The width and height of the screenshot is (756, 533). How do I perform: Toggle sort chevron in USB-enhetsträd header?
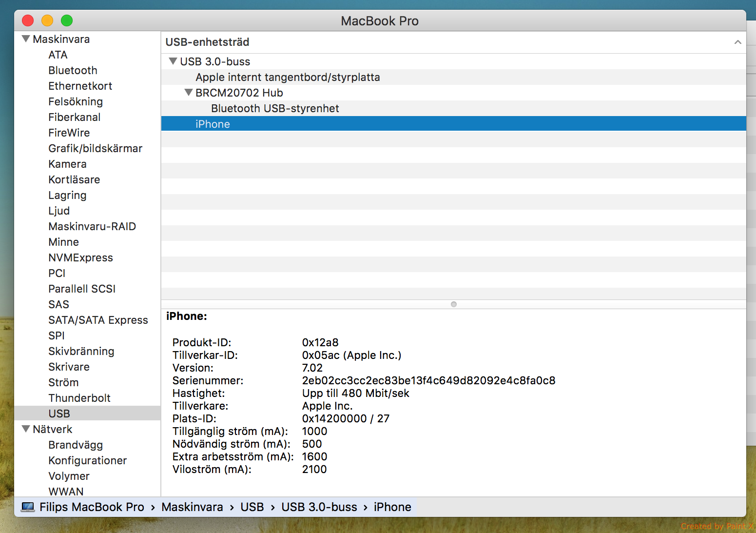(x=737, y=42)
